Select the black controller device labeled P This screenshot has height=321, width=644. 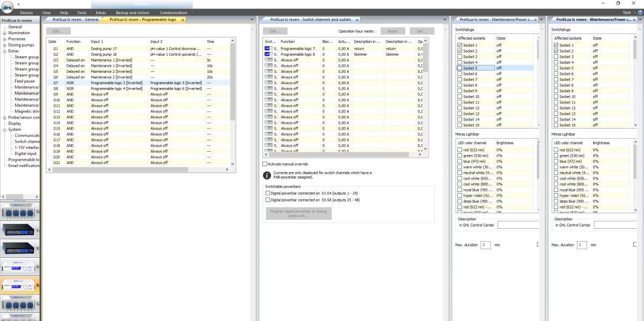coord(20,248)
